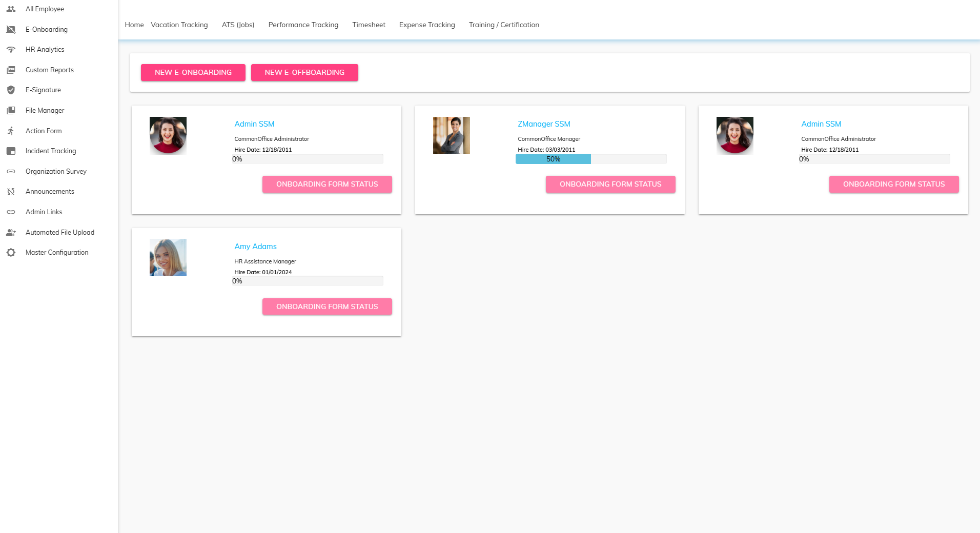980x533 pixels.
Task: Open ZManager SSM's profile link
Action: coord(543,124)
